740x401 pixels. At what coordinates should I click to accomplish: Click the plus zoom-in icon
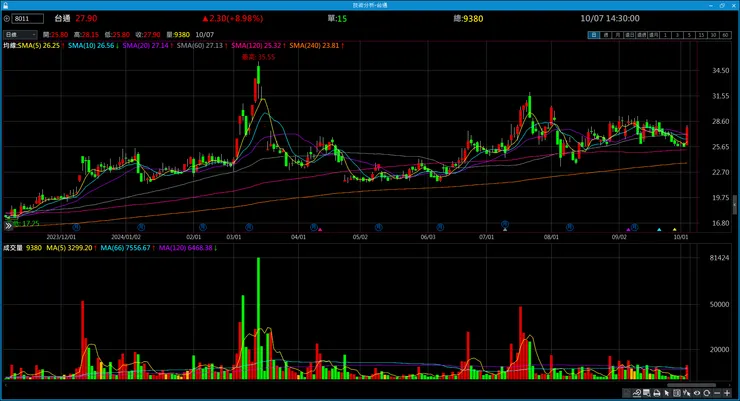point(727,393)
